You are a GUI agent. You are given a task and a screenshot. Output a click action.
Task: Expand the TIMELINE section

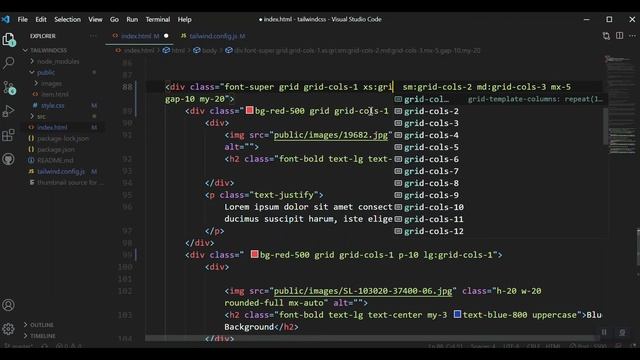coord(42,336)
